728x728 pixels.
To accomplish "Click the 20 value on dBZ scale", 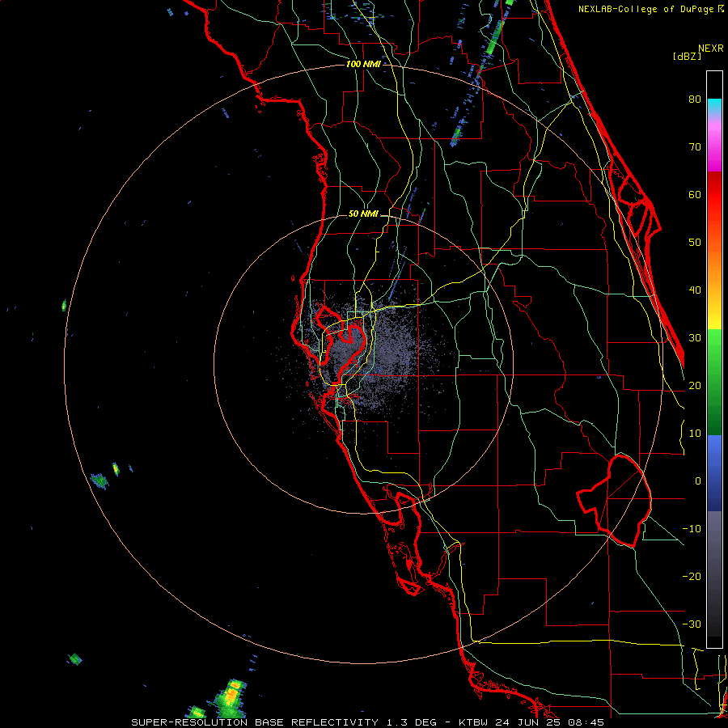I will click(695, 386).
